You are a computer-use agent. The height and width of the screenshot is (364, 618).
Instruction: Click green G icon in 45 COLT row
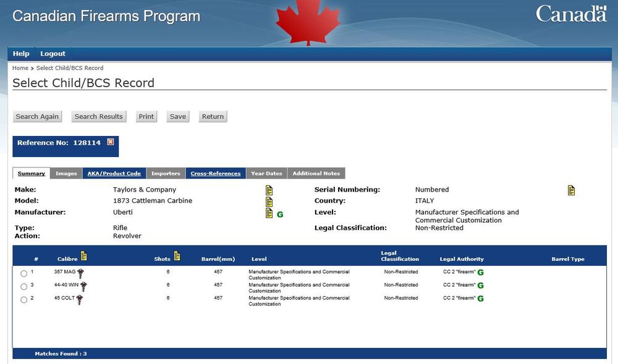pyautogui.click(x=480, y=298)
